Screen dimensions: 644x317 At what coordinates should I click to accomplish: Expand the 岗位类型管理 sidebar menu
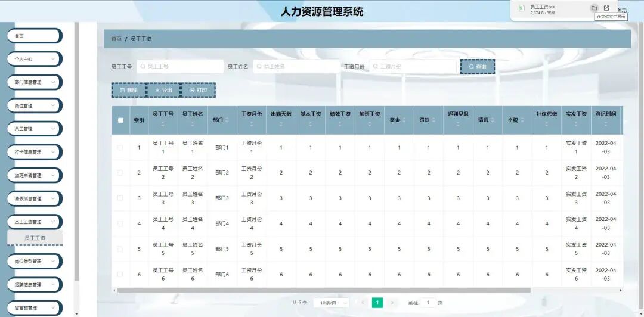tap(35, 261)
